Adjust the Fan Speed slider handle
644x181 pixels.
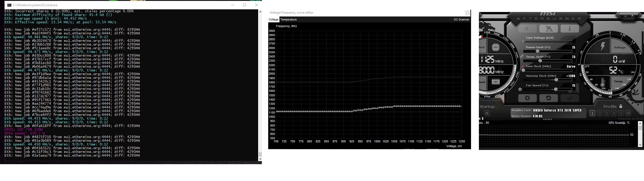pyautogui.click(x=556, y=89)
